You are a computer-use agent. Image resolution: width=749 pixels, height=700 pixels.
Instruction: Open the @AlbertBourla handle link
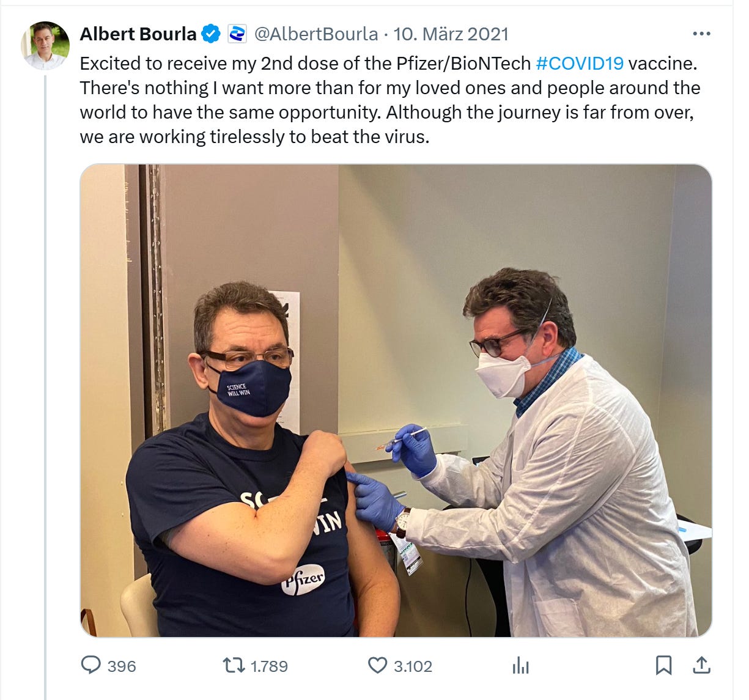[315, 34]
